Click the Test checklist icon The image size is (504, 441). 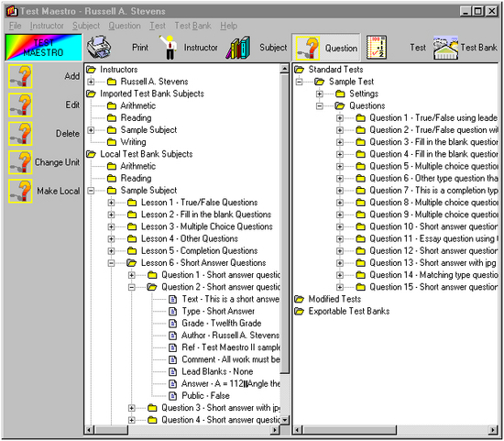tap(377, 48)
